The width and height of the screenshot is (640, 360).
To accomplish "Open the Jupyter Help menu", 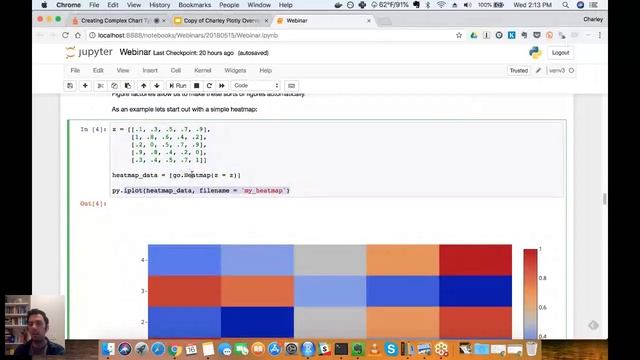I will pyautogui.click(x=265, y=71).
